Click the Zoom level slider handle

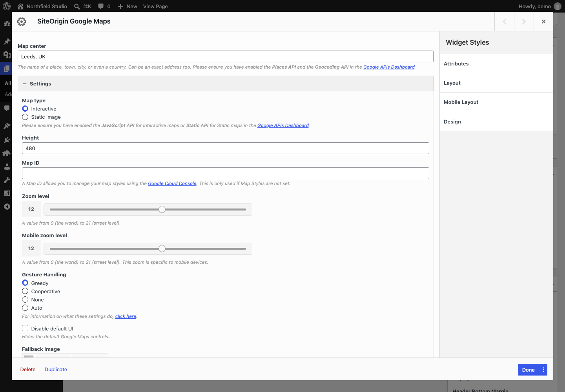click(x=162, y=209)
